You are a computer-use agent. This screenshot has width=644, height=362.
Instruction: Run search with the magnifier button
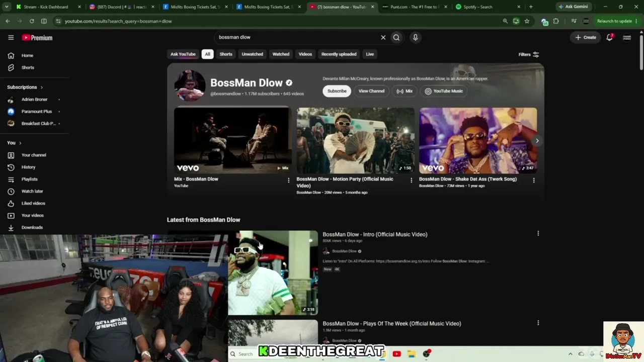pyautogui.click(x=396, y=37)
